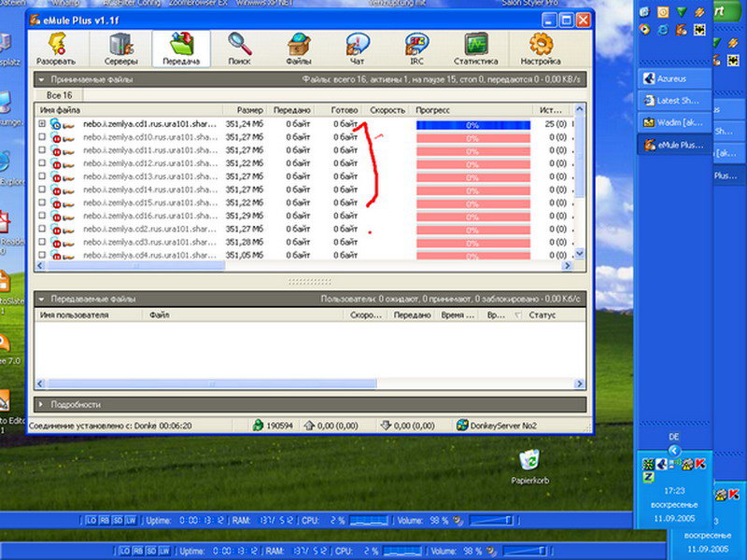Click the red progress bar of cd15 file
Image resolution: width=747 pixels, height=560 pixels.
473,204
